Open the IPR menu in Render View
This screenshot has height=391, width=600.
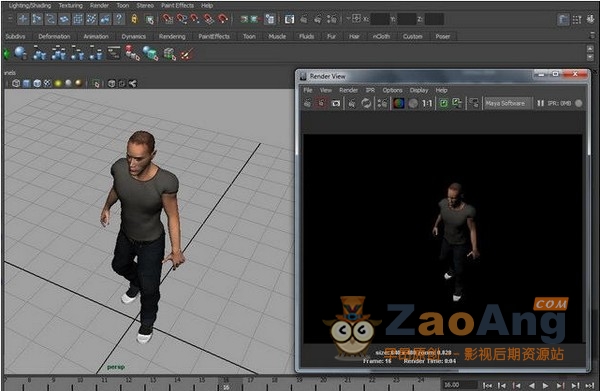pos(370,90)
